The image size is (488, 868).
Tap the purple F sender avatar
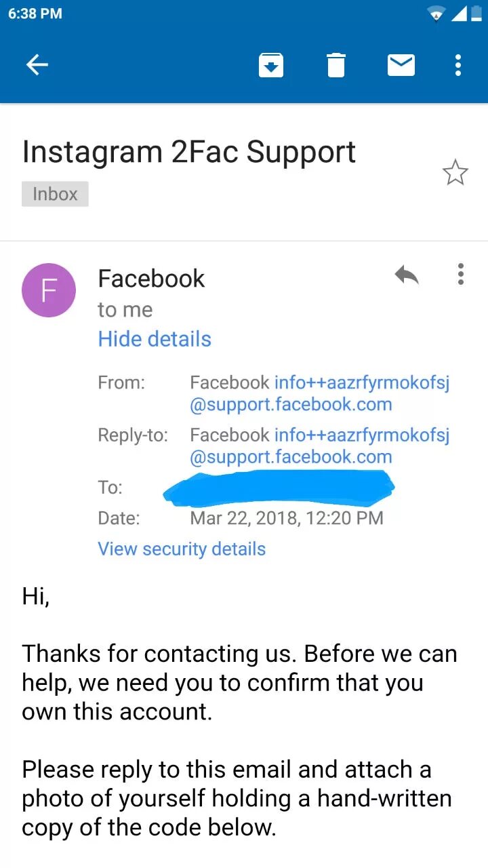click(x=49, y=290)
